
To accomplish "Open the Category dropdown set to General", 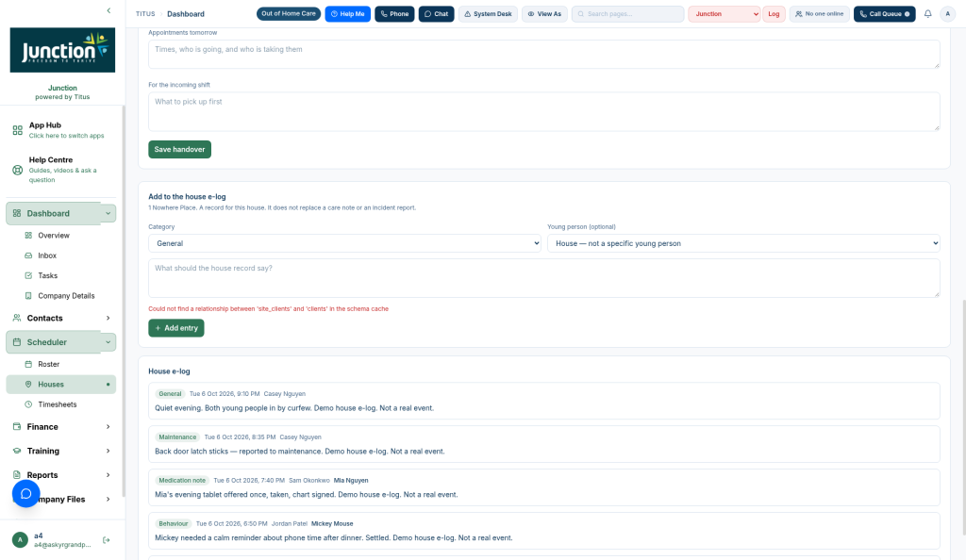I will pos(344,243).
